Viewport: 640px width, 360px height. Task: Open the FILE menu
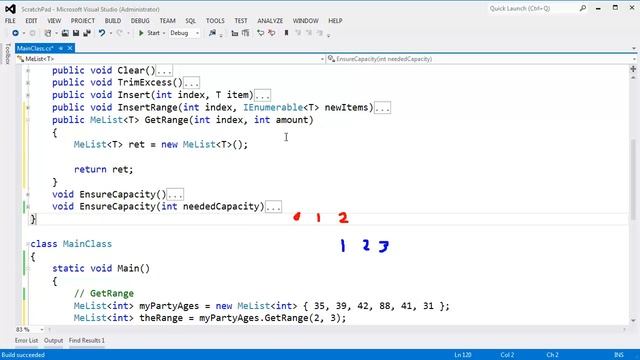[10, 21]
